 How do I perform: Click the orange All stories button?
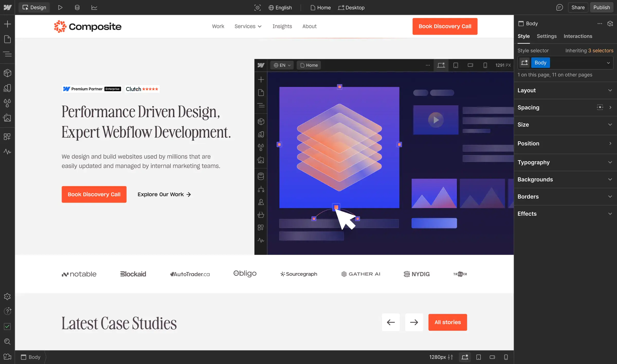point(447,322)
